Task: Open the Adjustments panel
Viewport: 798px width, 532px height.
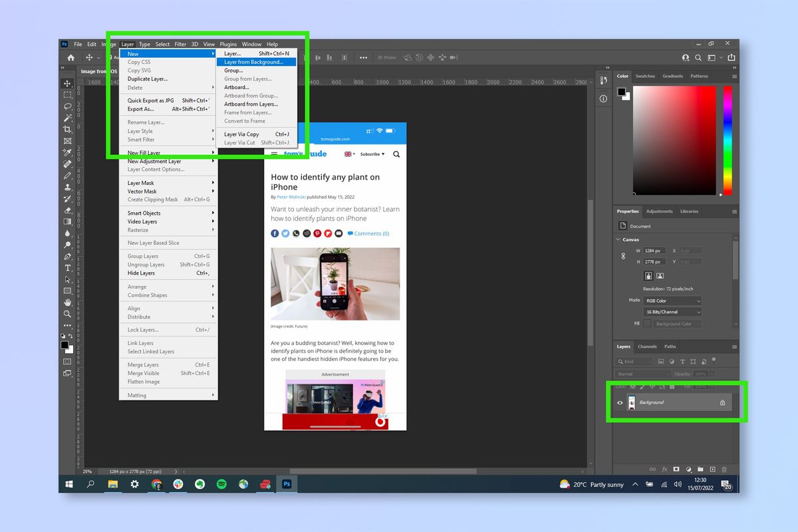Action: point(659,211)
